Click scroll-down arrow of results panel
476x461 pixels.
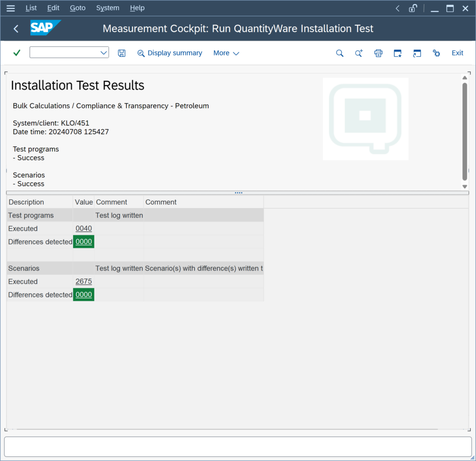click(464, 187)
